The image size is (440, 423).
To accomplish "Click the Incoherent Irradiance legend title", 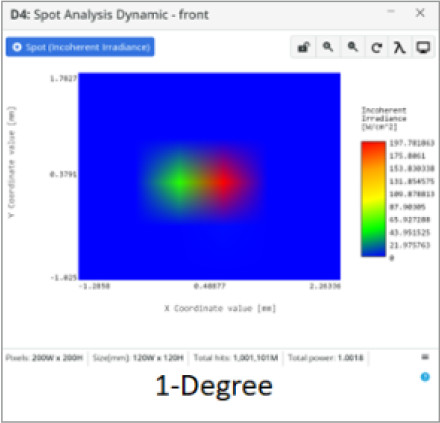I will [384, 118].
